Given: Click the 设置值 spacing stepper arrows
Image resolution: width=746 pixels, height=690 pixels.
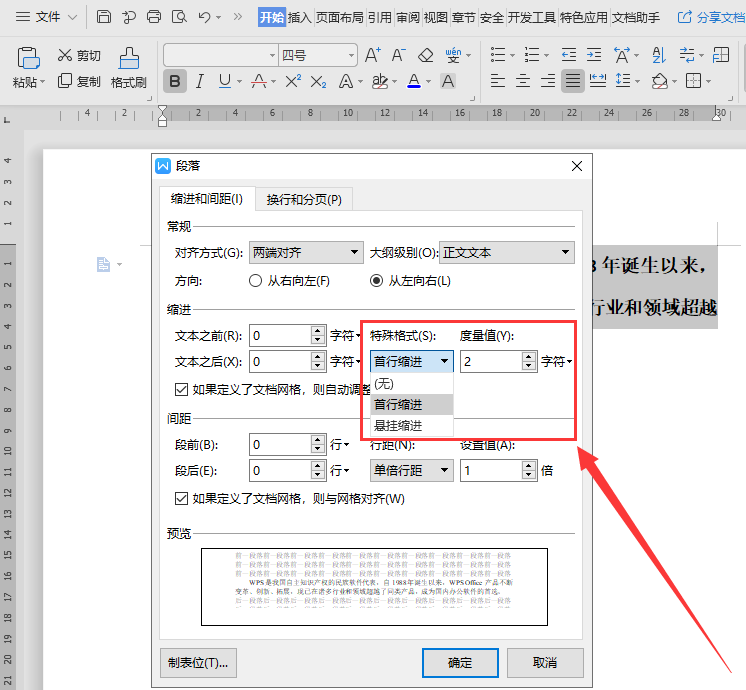Looking at the screenshot, I should click(529, 471).
